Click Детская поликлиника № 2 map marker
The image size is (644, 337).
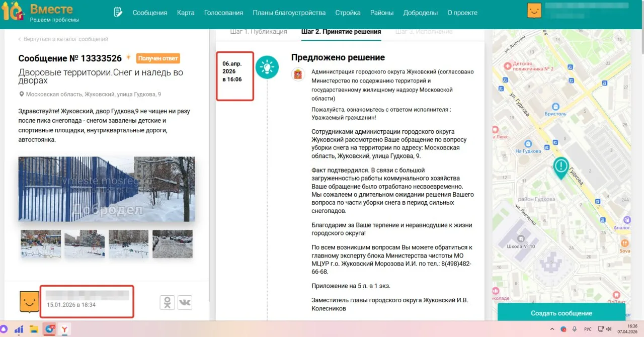click(507, 65)
